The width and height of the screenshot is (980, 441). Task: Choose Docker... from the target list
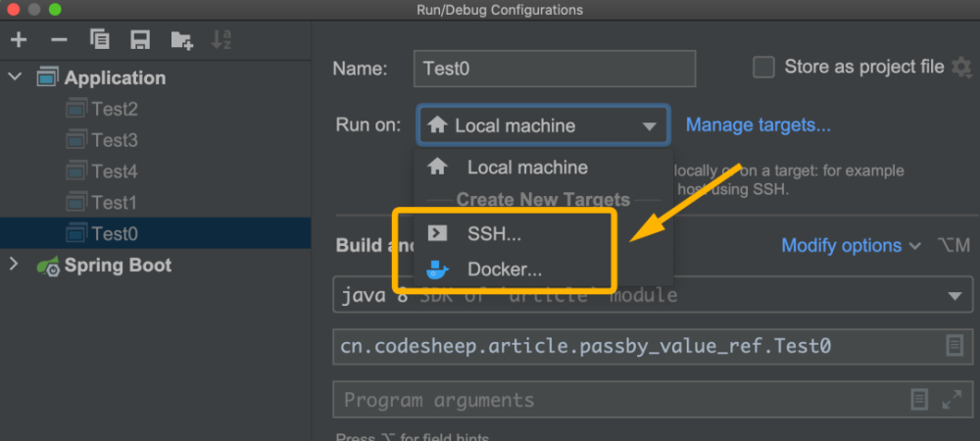pyautogui.click(x=504, y=269)
